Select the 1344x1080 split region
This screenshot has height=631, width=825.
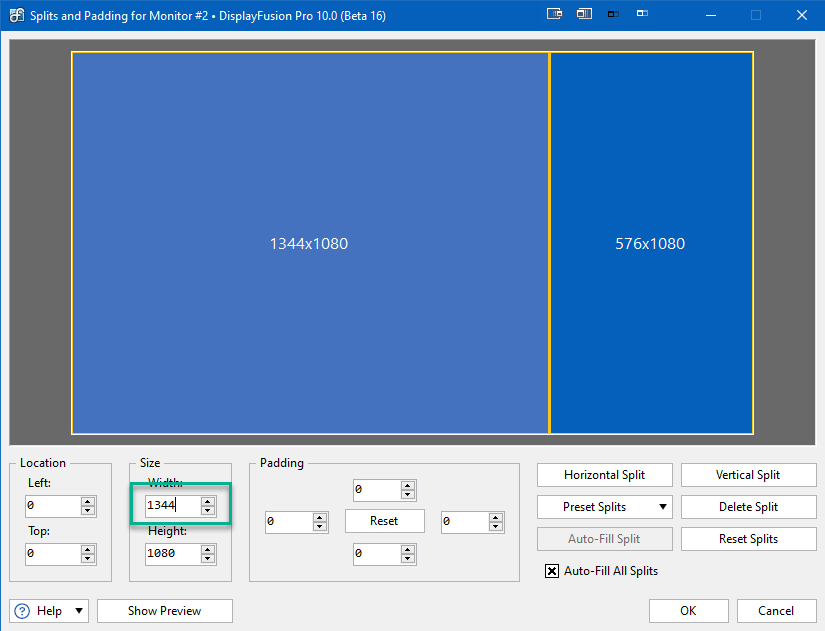tap(310, 243)
